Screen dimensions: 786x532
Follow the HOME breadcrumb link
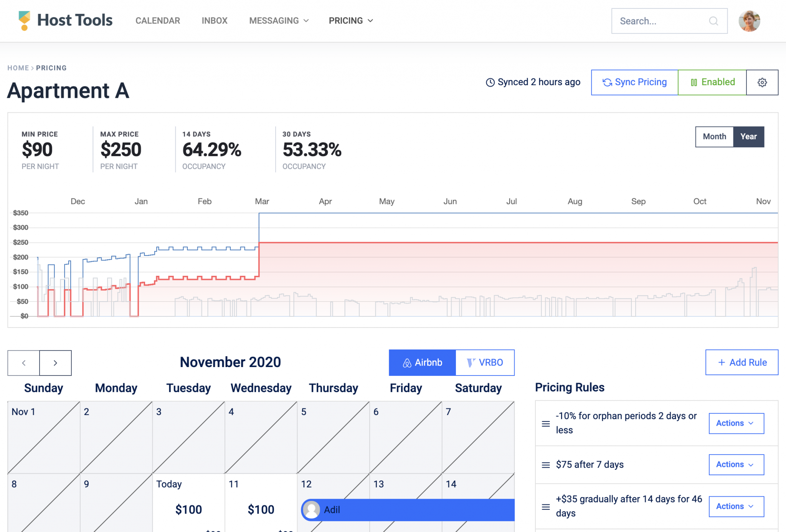(x=18, y=68)
